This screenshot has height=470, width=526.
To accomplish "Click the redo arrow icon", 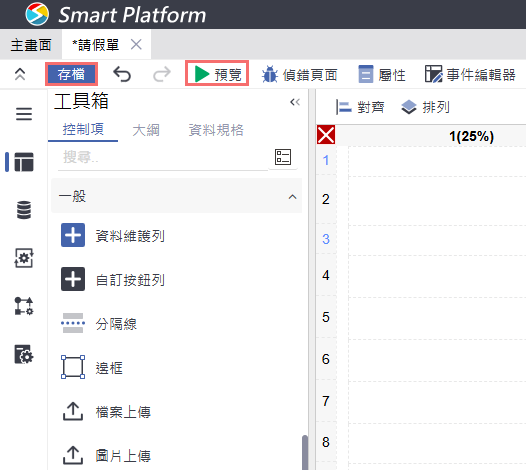I will coord(162,74).
